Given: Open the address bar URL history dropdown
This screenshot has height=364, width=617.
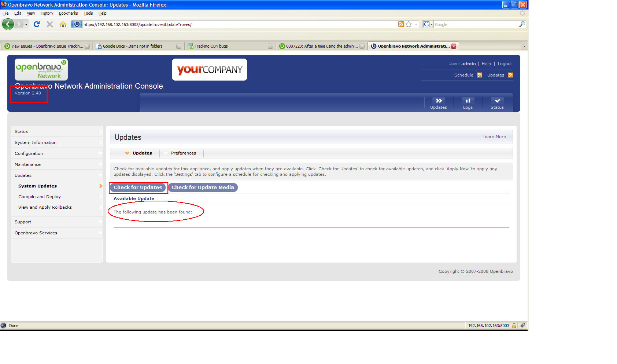Looking at the screenshot, I should 416,25.
